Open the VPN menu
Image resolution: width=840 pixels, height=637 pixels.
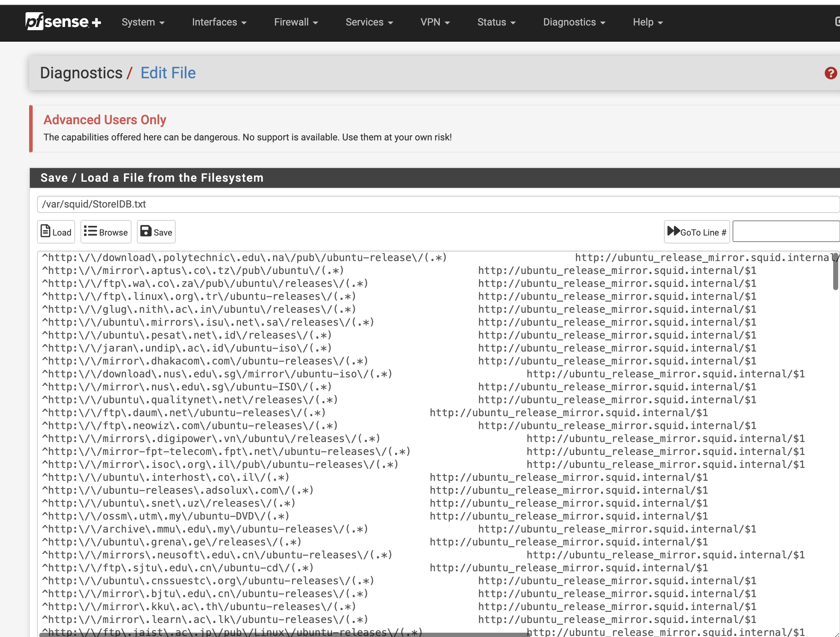click(x=435, y=22)
